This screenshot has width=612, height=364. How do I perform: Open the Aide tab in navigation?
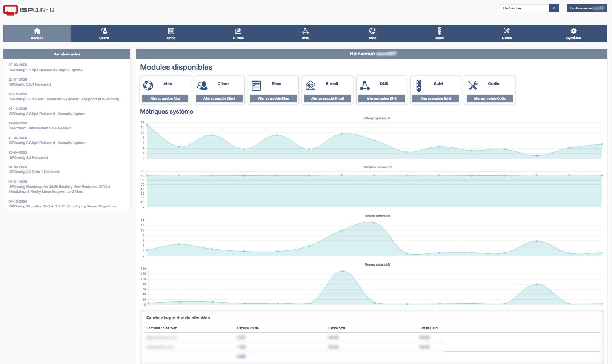pos(372,34)
